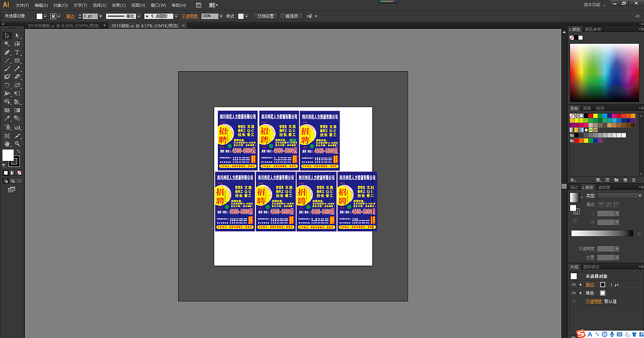The image size is (644, 338).
Task: Open the 效果(C) menu
Action: (x=119, y=5)
